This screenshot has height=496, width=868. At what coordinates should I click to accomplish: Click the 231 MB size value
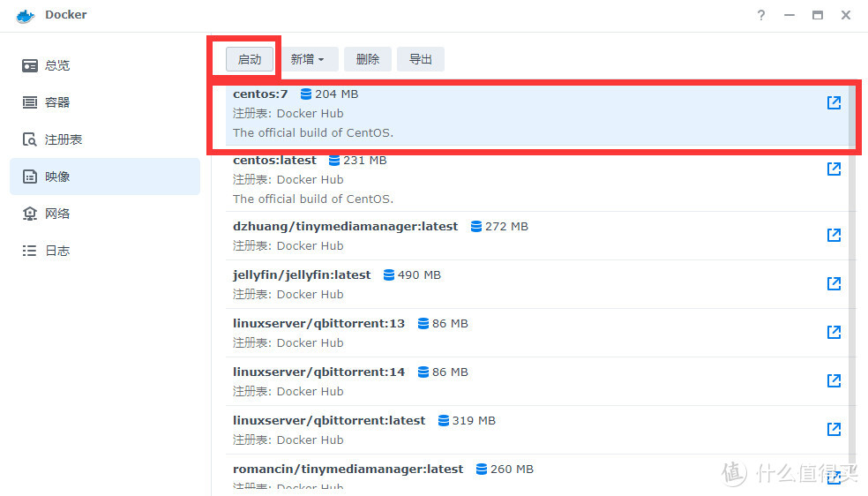pos(365,161)
